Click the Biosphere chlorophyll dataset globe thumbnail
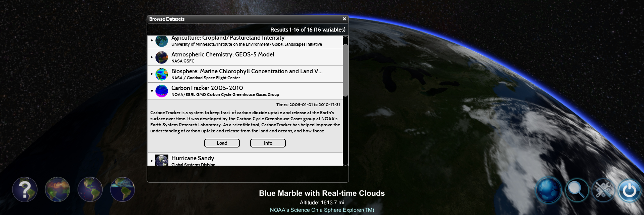The width and height of the screenshot is (644, 215). pos(162,74)
